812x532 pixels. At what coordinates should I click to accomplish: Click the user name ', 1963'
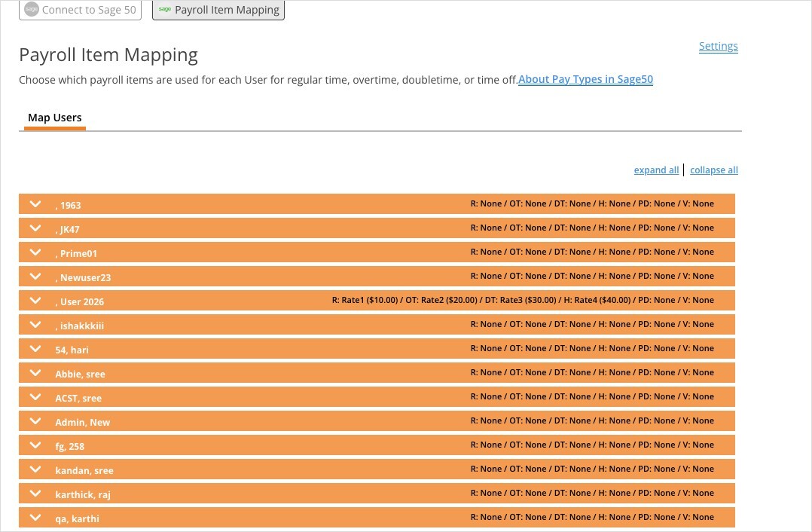pyautogui.click(x=69, y=205)
